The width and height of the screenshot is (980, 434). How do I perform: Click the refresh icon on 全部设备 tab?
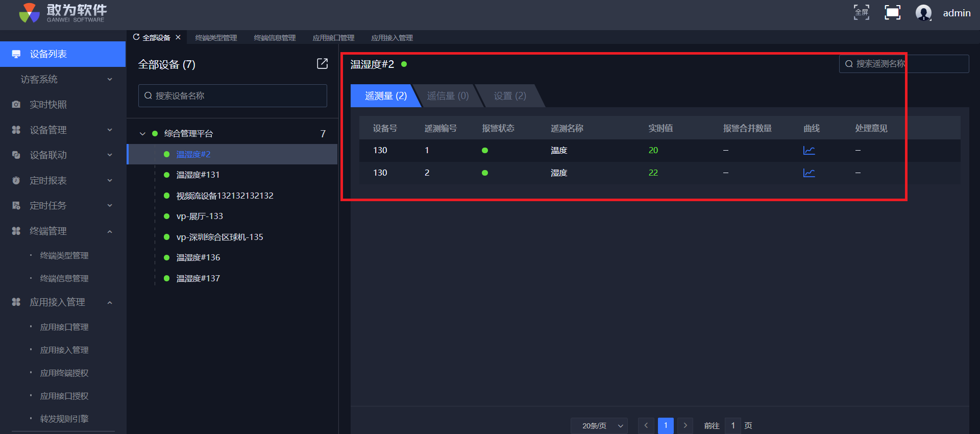click(x=136, y=37)
